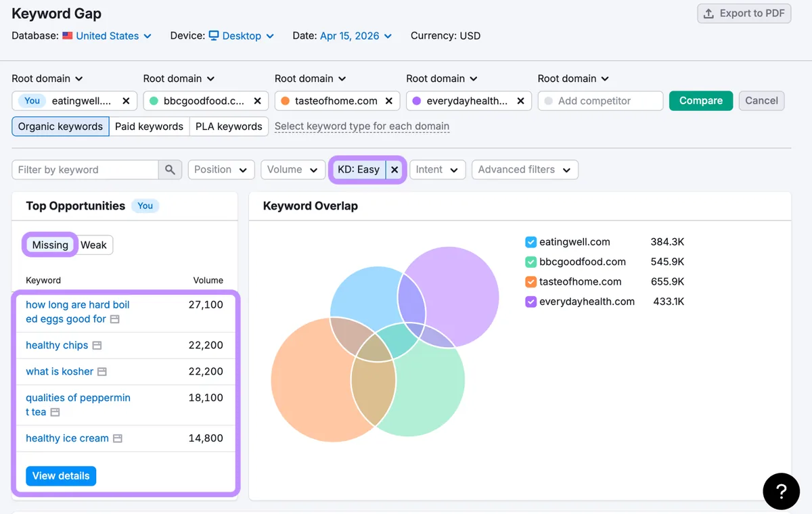Viewport: 812px width, 514px height.
Task: Select the Paid keywords tab
Action: click(149, 126)
